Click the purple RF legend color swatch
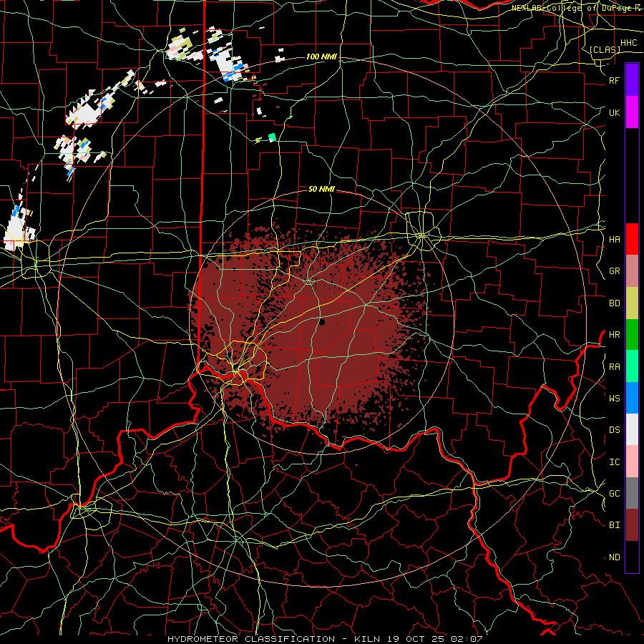The height and width of the screenshot is (644, 644). pyautogui.click(x=632, y=80)
